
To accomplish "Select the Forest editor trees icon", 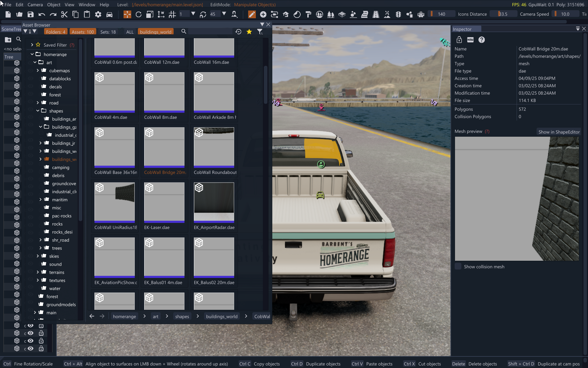I will click(x=330, y=14).
